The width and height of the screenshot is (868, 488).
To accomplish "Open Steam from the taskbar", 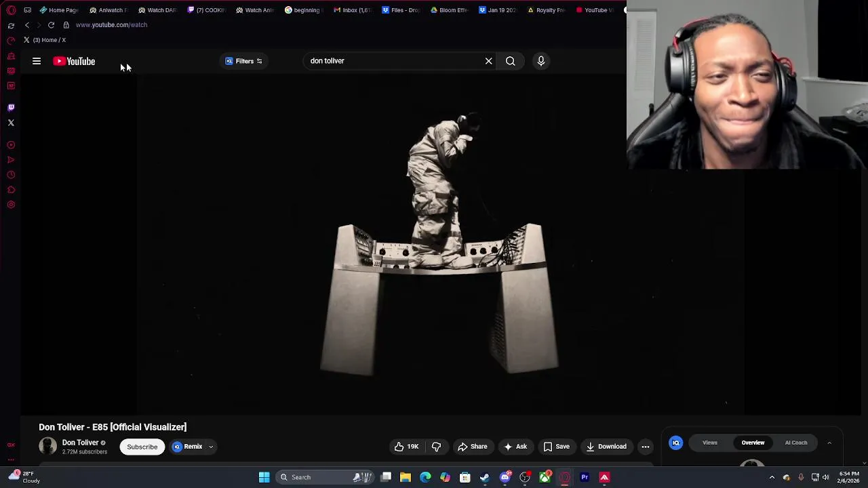I will coord(485,477).
